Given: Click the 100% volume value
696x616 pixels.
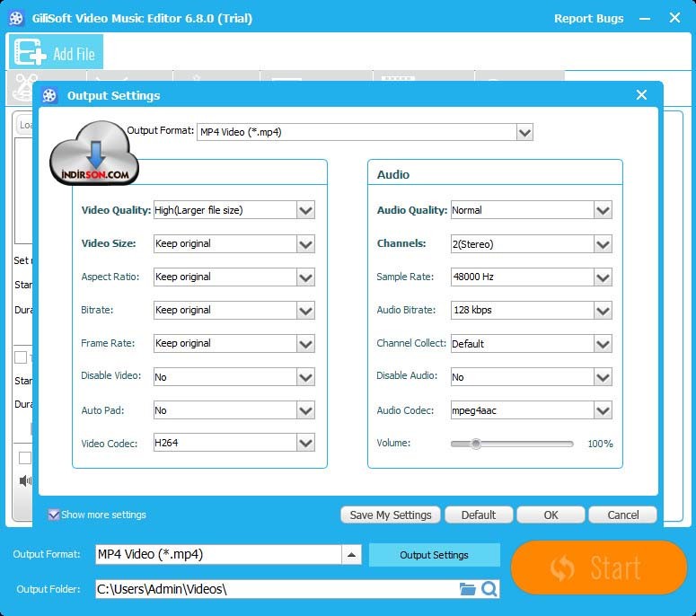Looking at the screenshot, I should click(x=600, y=444).
